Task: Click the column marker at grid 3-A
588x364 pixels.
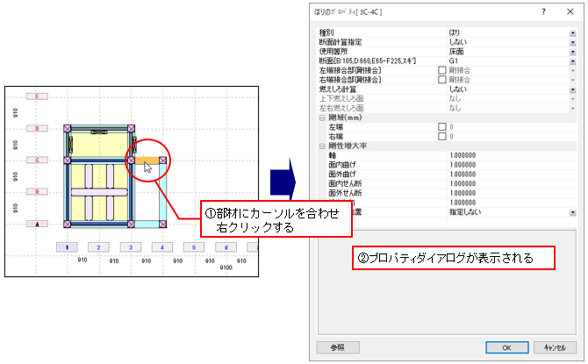Action: coord(131,225)
